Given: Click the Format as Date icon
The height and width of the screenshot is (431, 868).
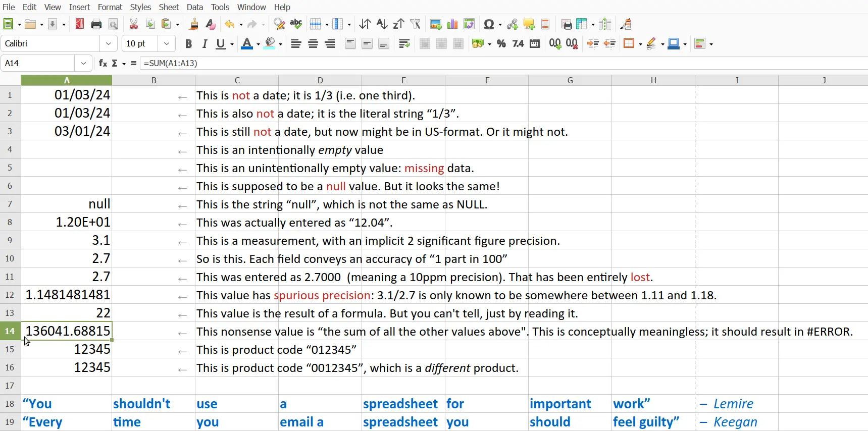Looking at the screenshot, I should click(x=535, y=44).
